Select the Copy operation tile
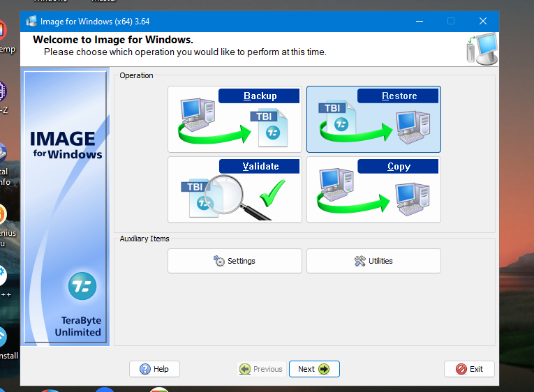534x392 pixels. click(373, 190)
